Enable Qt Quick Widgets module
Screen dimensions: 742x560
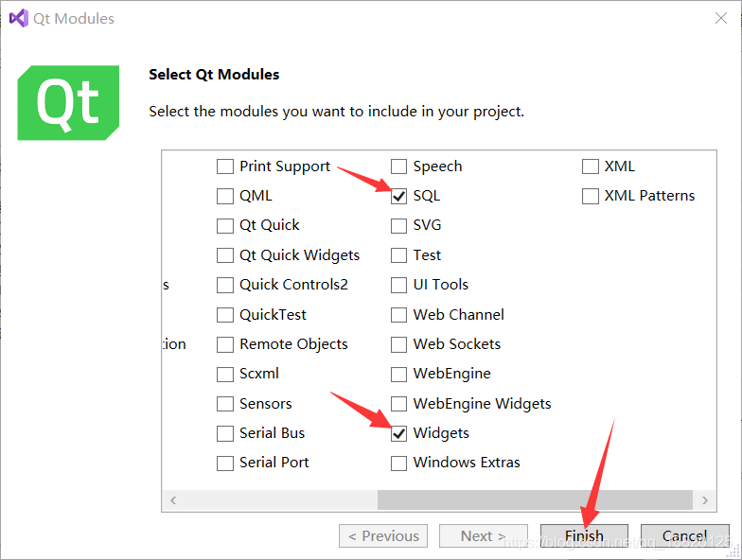pyautogui.click(x=225, y=255)
